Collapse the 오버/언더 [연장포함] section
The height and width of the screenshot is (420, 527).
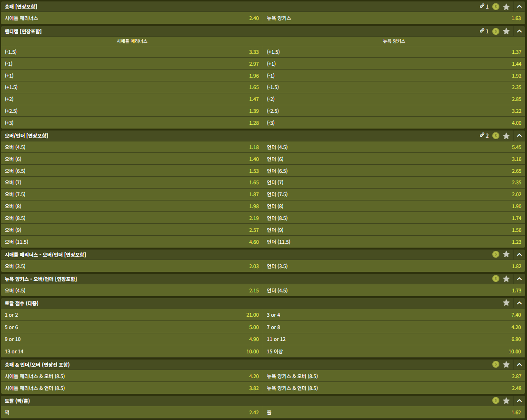tap(519, 136)
